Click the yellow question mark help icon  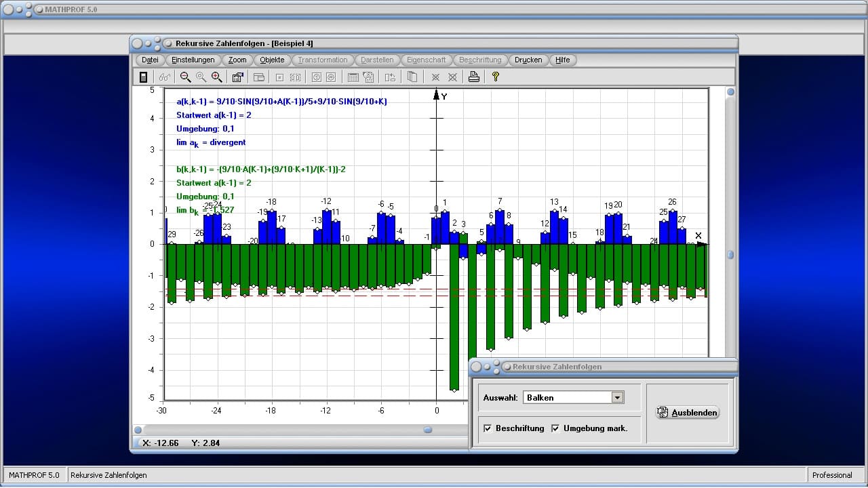(x=496, y=77)
